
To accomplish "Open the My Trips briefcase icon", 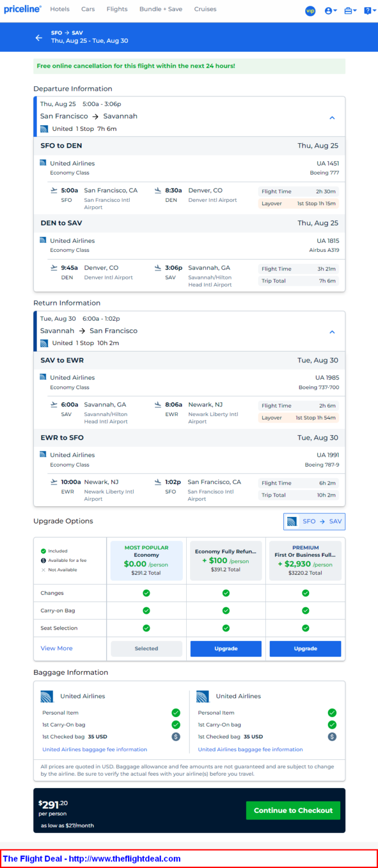I will 350,11.
